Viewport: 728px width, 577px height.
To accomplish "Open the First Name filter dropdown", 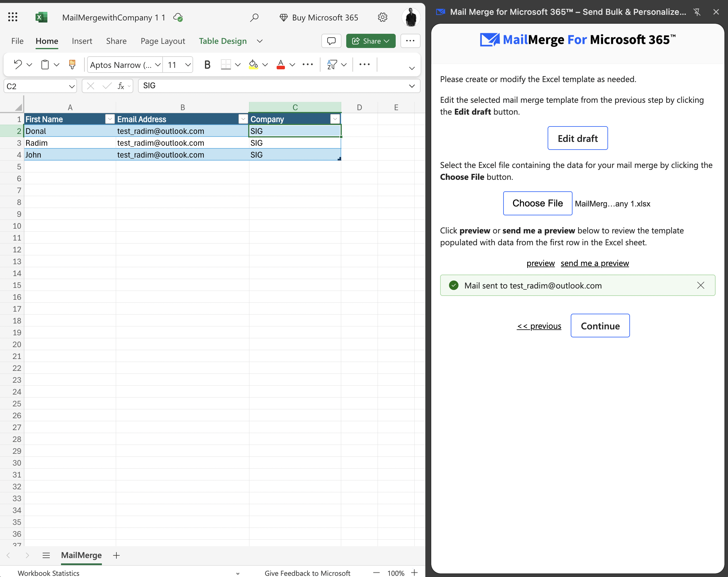I will coord(110,119).
